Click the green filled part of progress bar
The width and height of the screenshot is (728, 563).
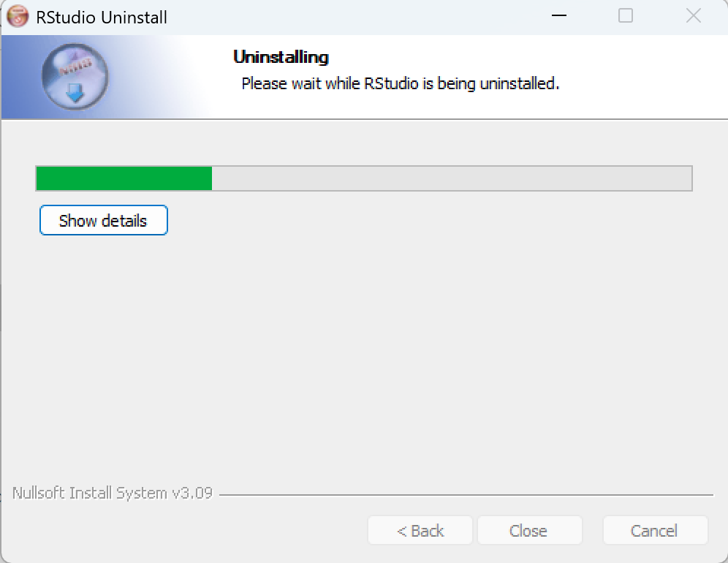124,178
